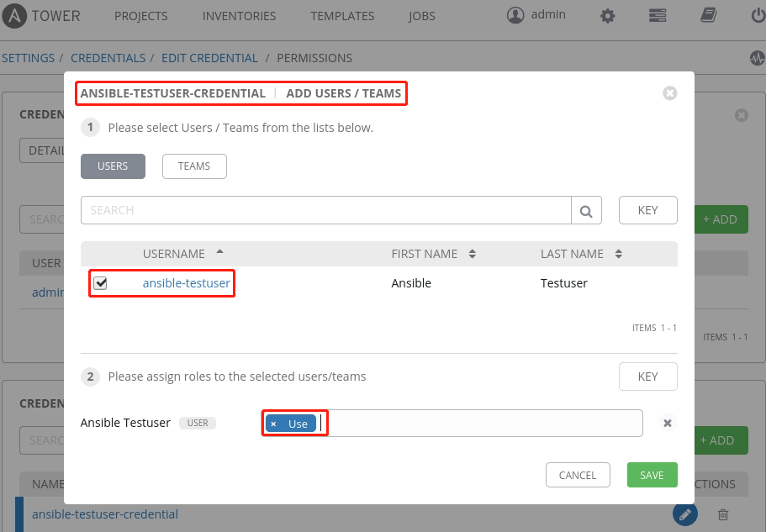The width and height of the screenshot is (766, 532).
Task: Click the power logout icon
Action: pos(757,16)
